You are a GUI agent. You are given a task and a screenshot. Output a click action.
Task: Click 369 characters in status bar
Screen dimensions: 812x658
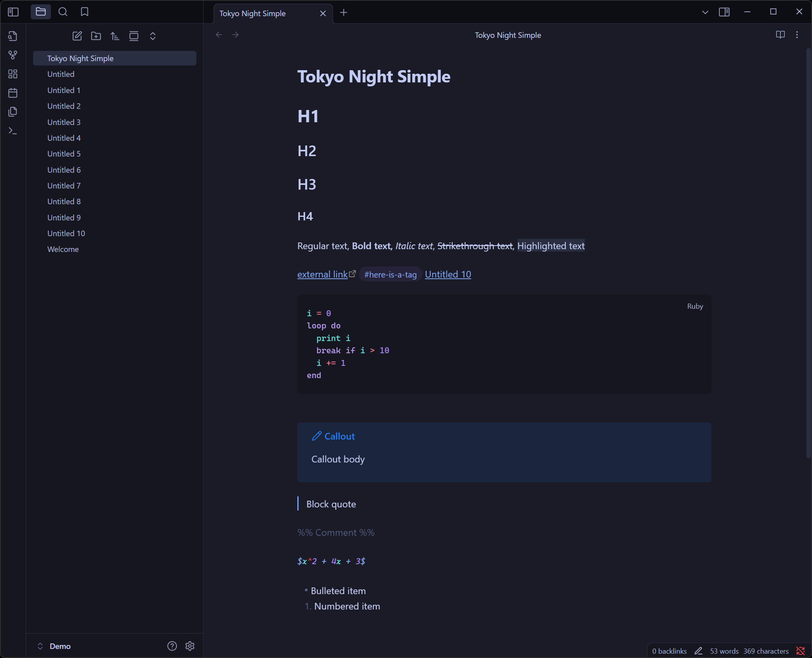click(x=766, y=651)
